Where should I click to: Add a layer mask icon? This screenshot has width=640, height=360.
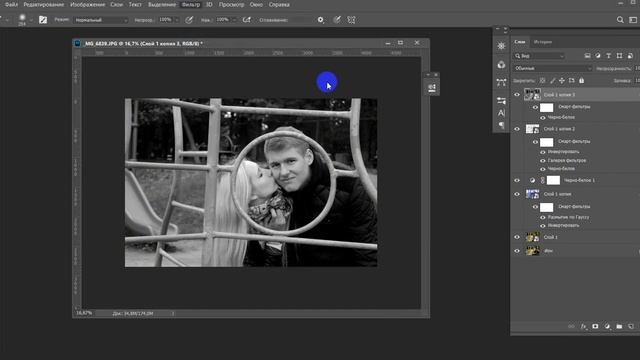595,327
